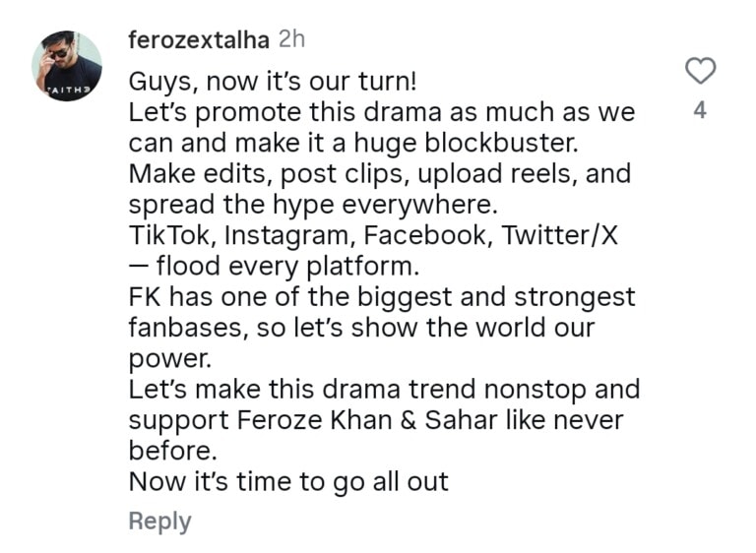The height and width of the screenshot is (553, 756).
Task: Open ferozextalha's profile picture
Action: [67, 67]
